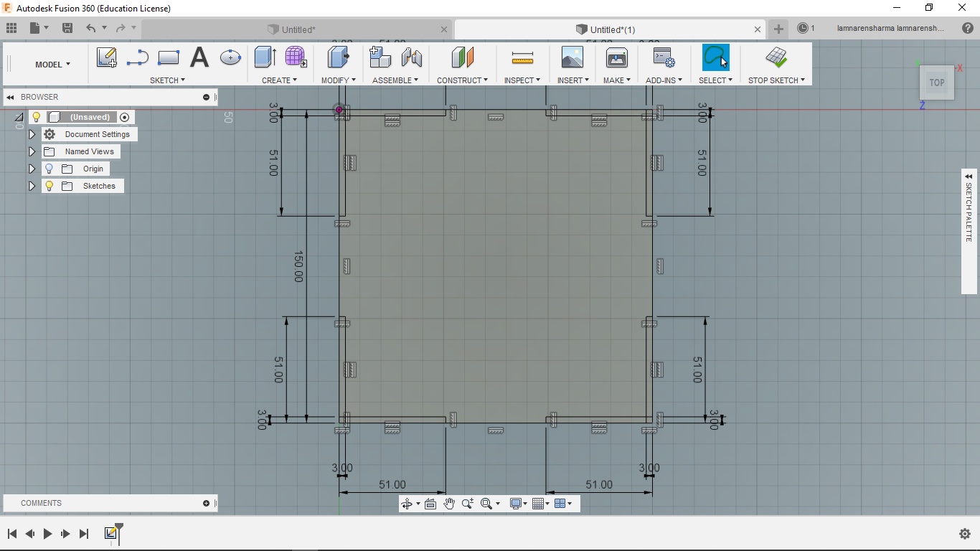Undo the last action
The image size is (980, 551).
coord(90,28)
